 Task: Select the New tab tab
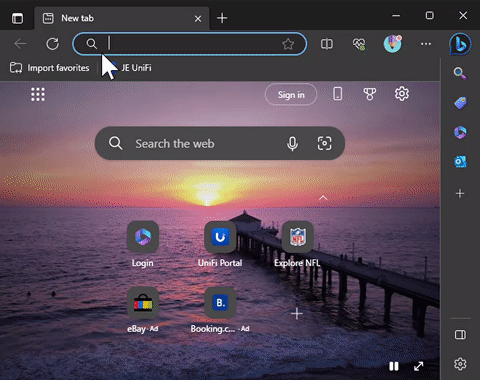click(x=122, y=18)
